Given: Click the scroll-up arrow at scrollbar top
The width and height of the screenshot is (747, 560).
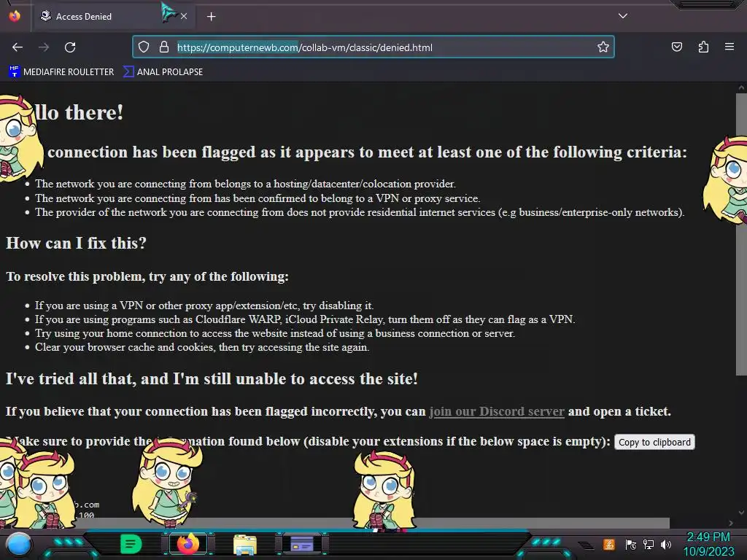Looking at the screenshot, I should (x=741, y=87).
